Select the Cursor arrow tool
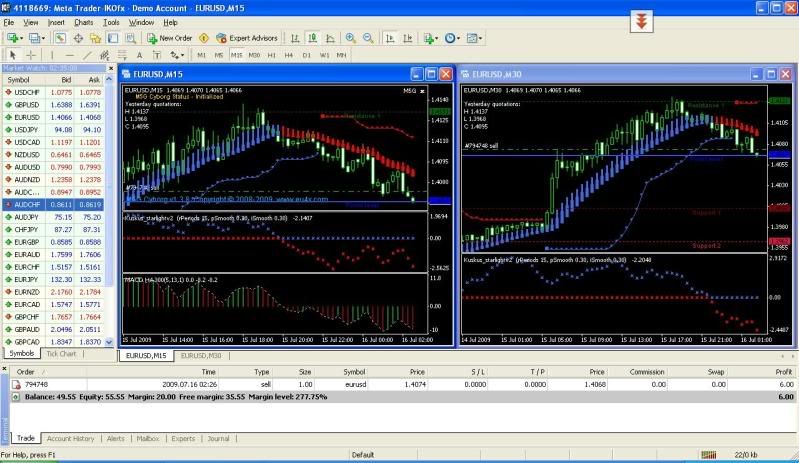 click(13, 55)
